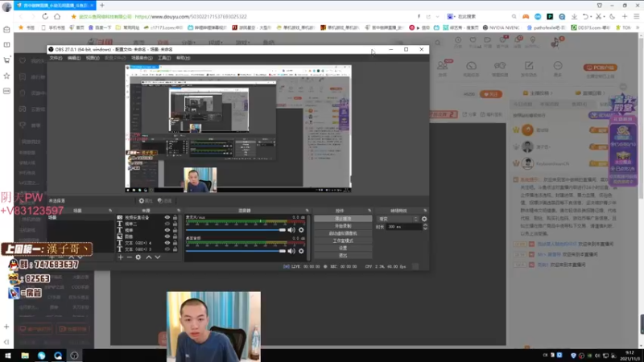
Task: Click the browser address bar URL
Action: pyautogui.click(x=191, y=17)
